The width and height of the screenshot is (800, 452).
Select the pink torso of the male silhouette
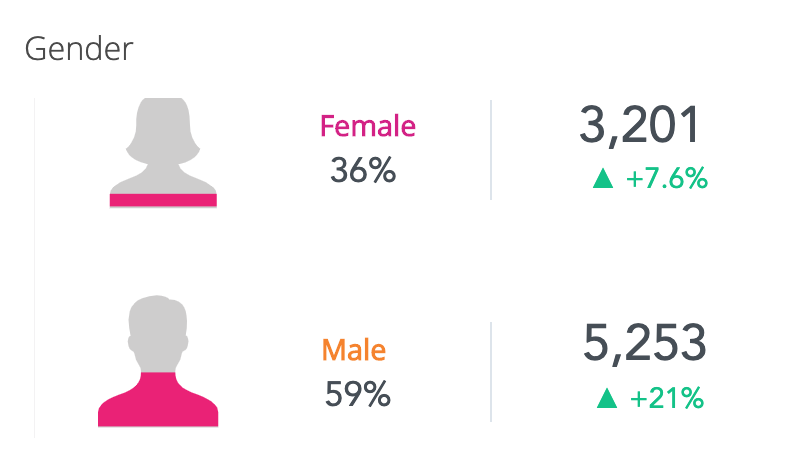(x=158, y=400)
